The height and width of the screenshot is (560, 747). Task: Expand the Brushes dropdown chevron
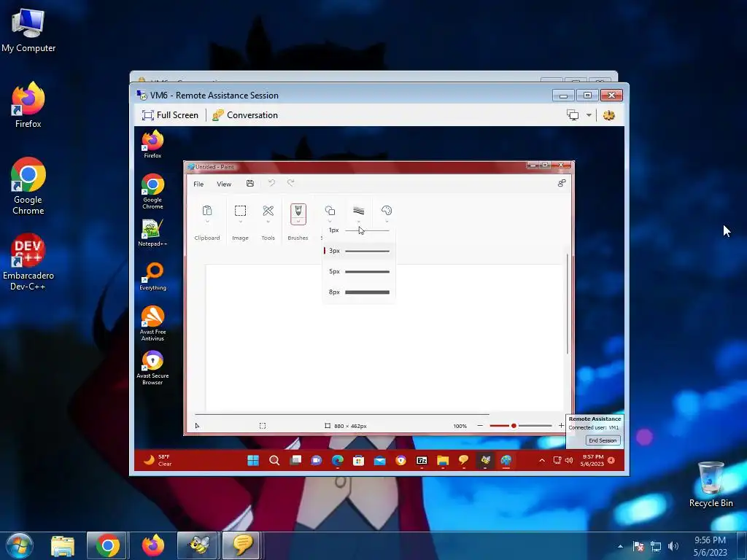[298, 222]
